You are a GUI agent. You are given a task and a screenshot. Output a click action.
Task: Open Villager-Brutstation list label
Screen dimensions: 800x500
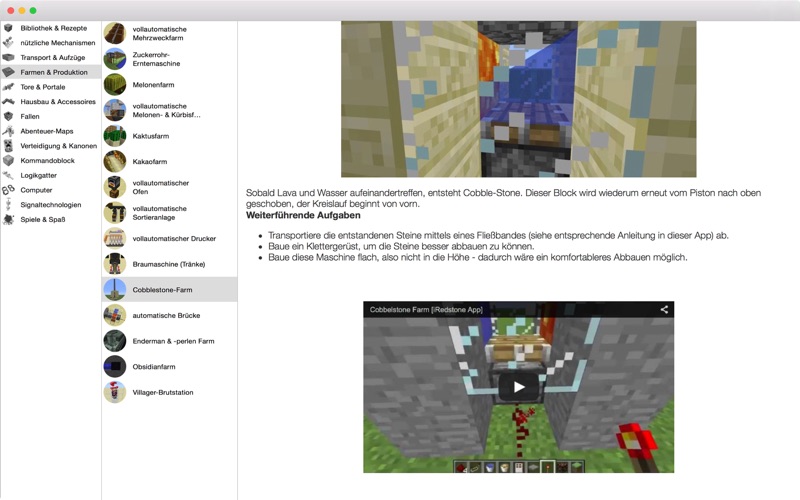pyautogui.click(x=163, y=392)
